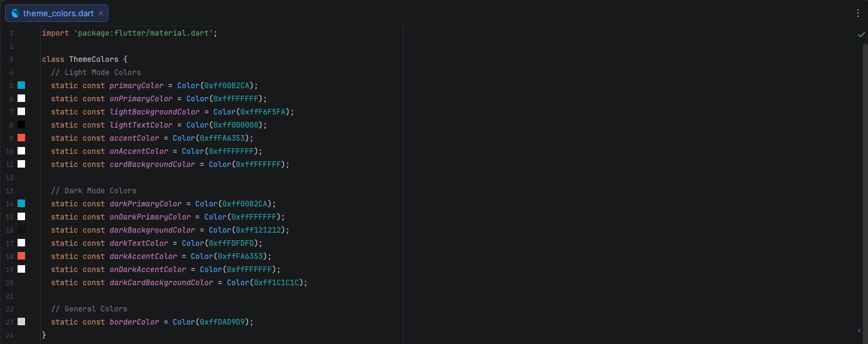Click the hex value 0xffDAD9D9
Image resolution: width=868 pixels, height=344 pixels.
pos(222,322)
